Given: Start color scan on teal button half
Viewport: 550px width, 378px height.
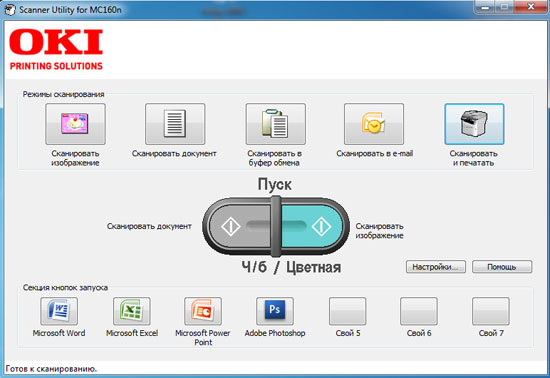Looking at the screenshot, I should pos(312,227).
